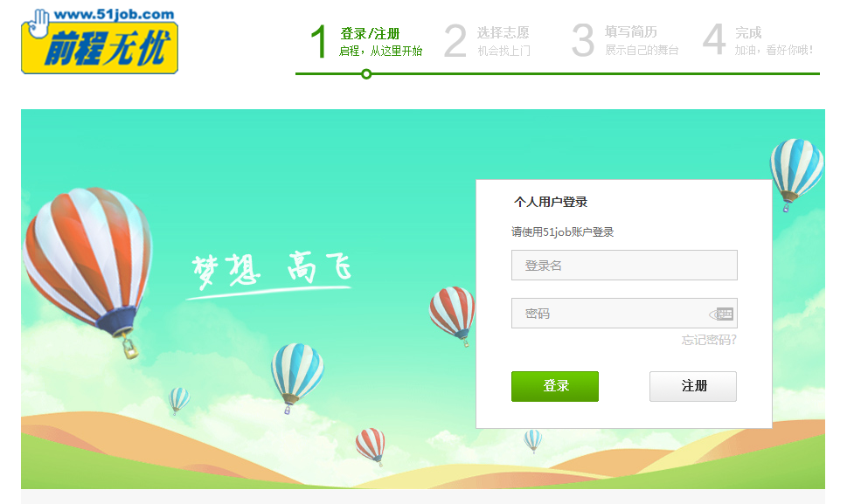Click the 梦想高飞 handwritten slogan
The image size is (854, 504).
(271, 273)
